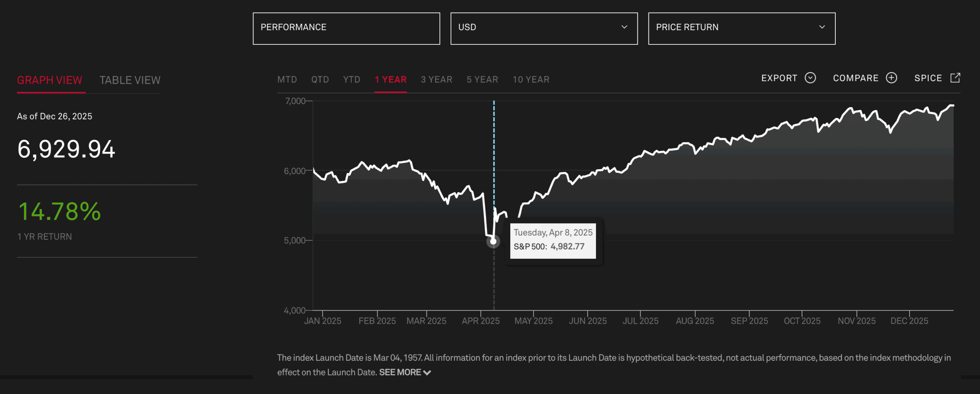Expand disclaimer via SEE MORE link
Screen dimensions: 980x394
pos(400,373)
